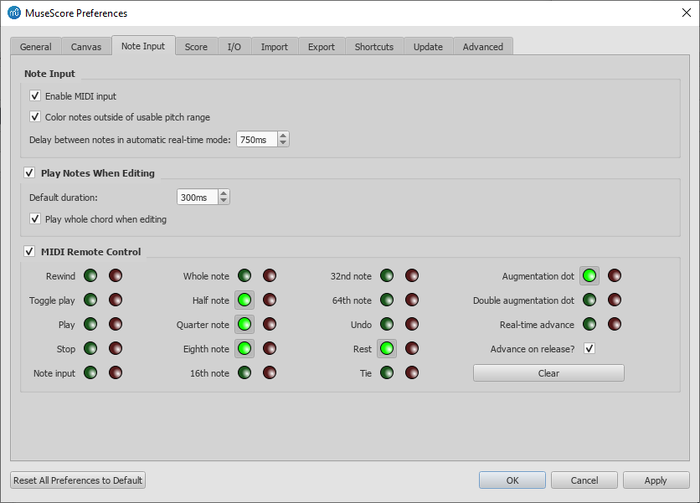Image resolution: width=700 pixels, height=503 pixels.
Task: Toggle the MIDI Remote Control group checkbox
Action: tap(29, 252)
